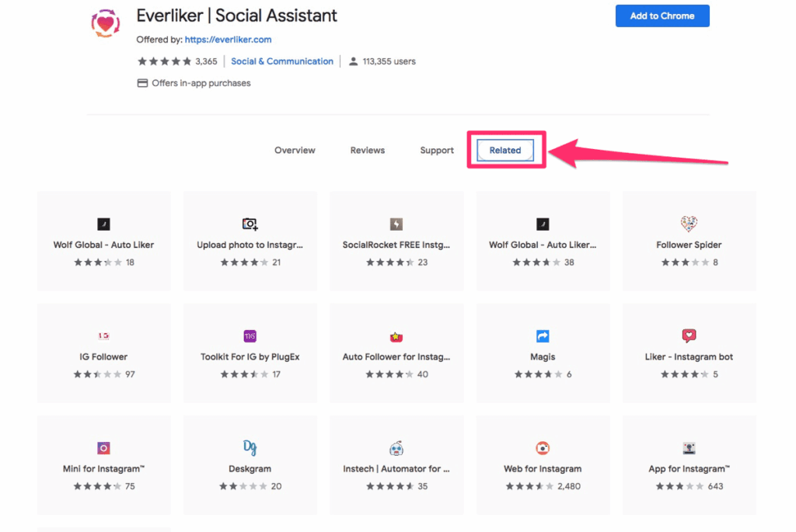The image size is (796, 532).
Task: Click the 17 rating count on Toolkit For IG
Action: coord(276,375)
